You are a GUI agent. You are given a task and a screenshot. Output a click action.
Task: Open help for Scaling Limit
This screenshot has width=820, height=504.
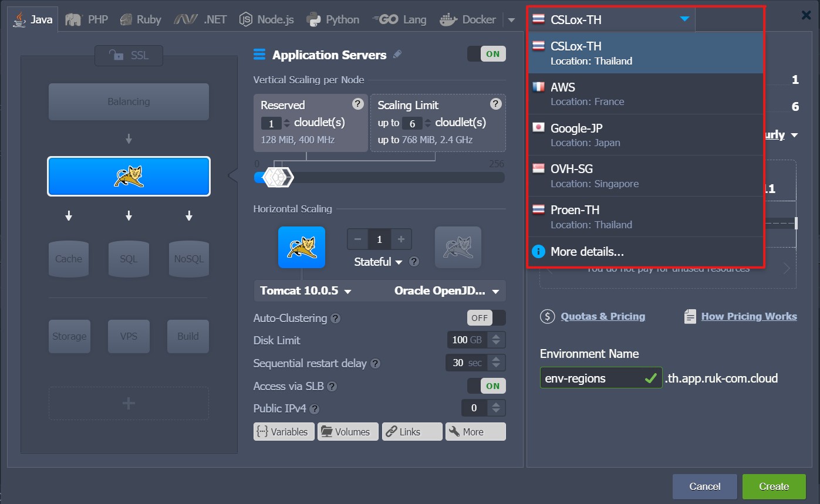coord(496,104)
